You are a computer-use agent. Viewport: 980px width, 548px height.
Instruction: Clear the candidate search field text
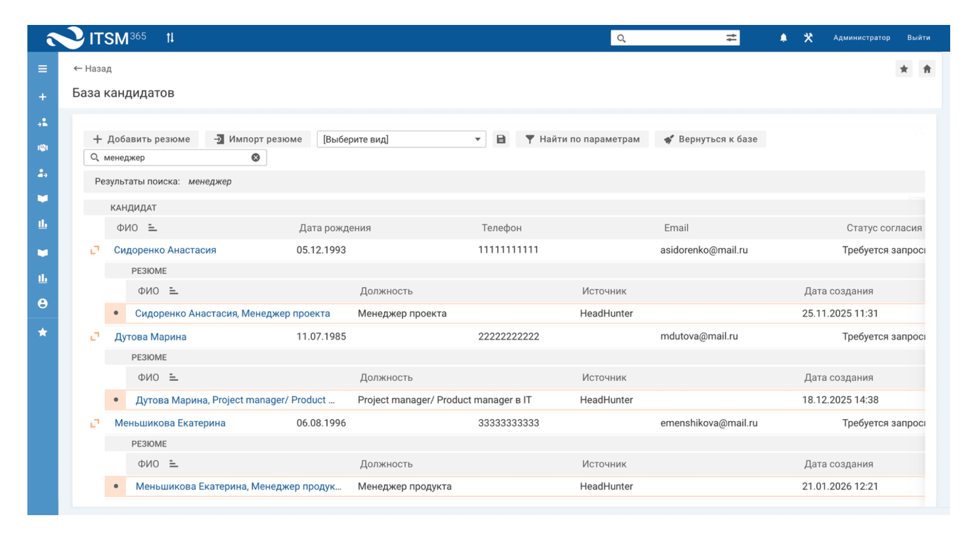point(256,158)
